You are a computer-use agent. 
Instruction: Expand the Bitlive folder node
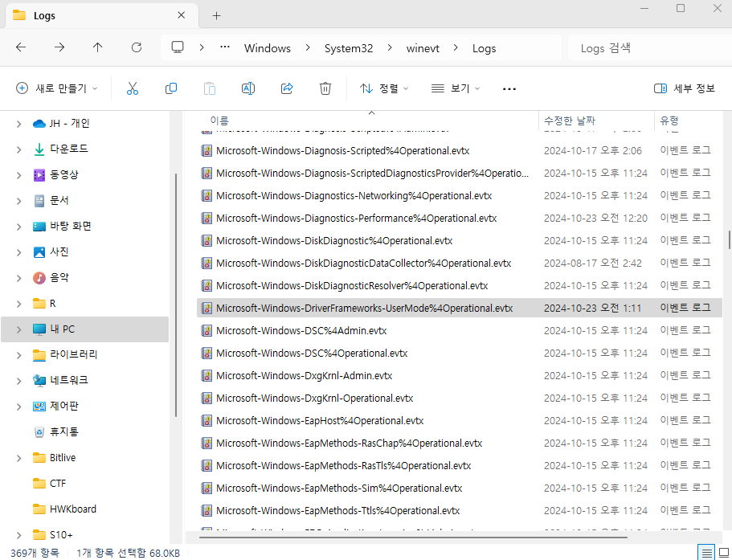(x=18, y=458)
